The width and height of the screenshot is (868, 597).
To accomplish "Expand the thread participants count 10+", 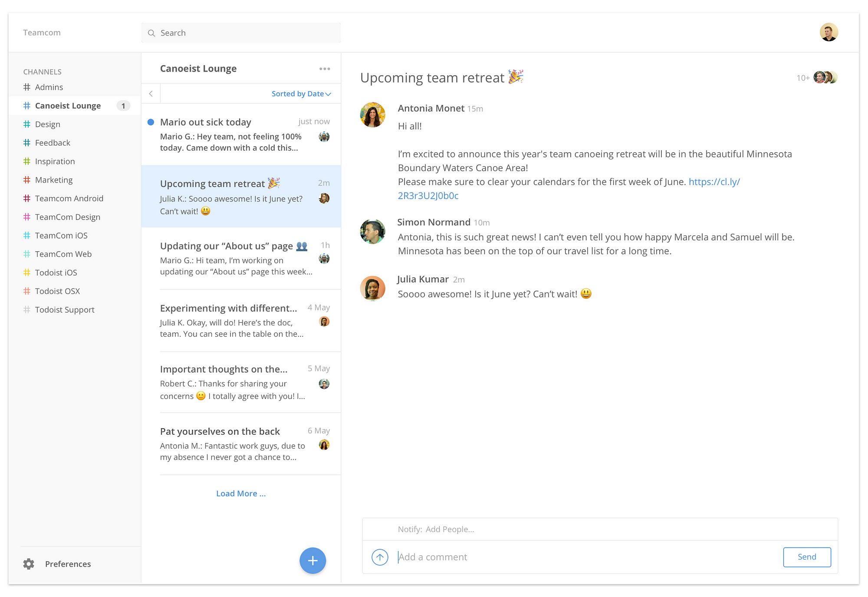I will pos(803,77).
